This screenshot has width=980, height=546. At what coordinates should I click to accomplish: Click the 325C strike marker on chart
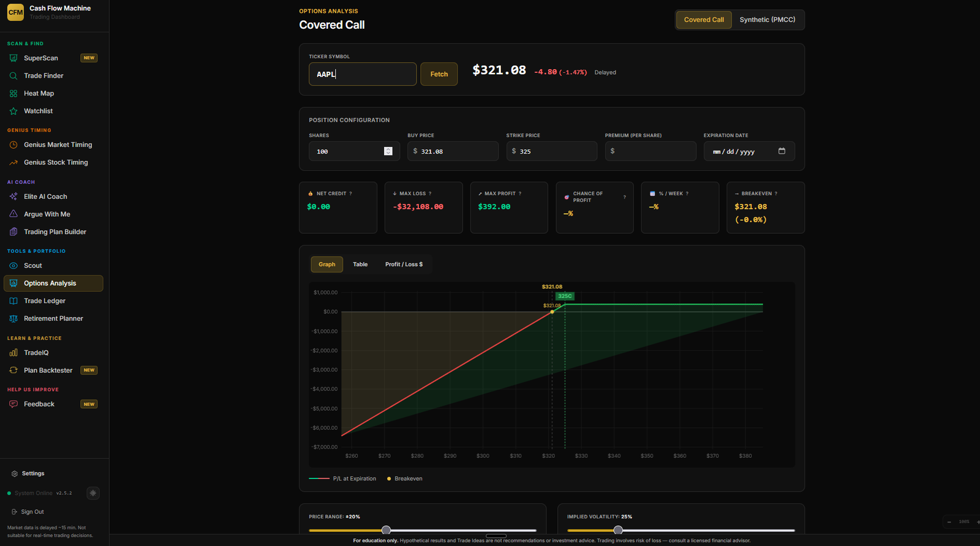565,296
